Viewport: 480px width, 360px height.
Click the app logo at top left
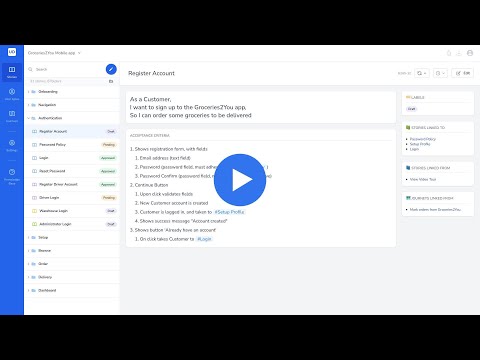(x=12, y=52)
